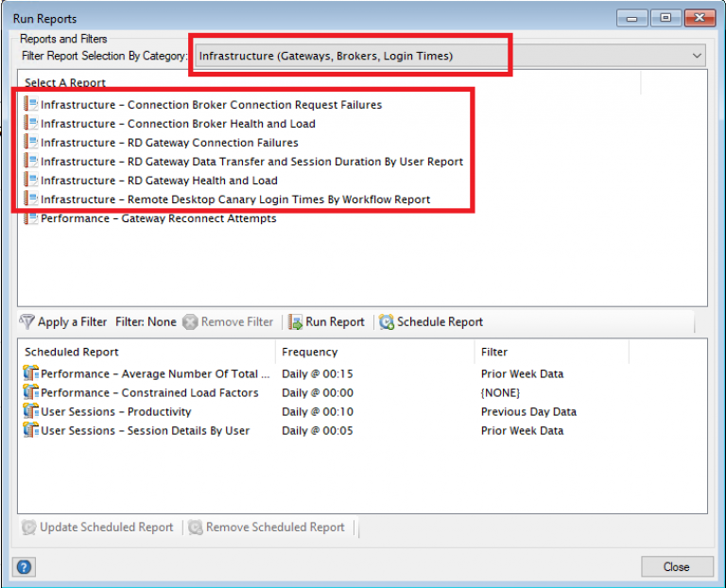The width and height of the screenshot is (726, 588).
Task: Click the Remove Scheduled Report icon
Action: click(x=196, y=527)
